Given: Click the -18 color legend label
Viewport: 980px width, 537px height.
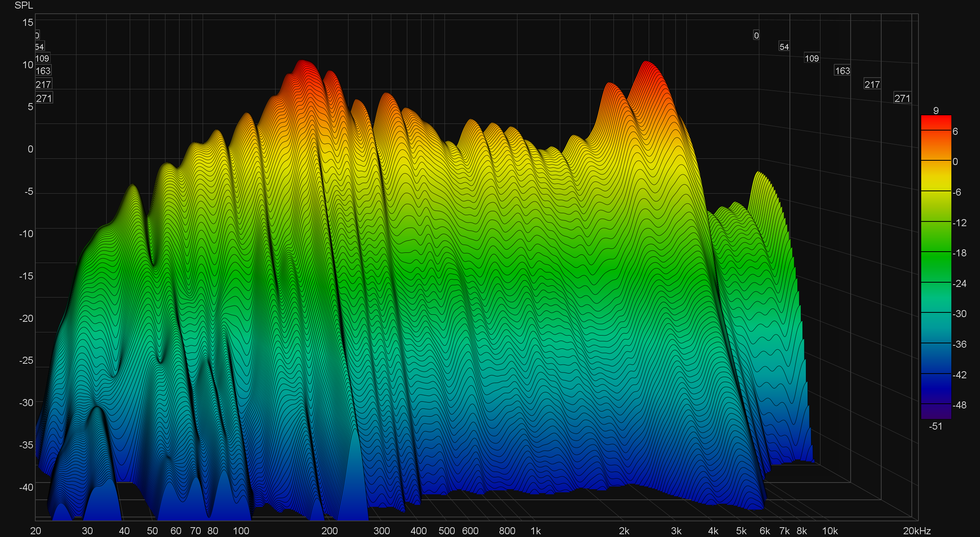Looking at the screenshot, I should click(959, 253).
